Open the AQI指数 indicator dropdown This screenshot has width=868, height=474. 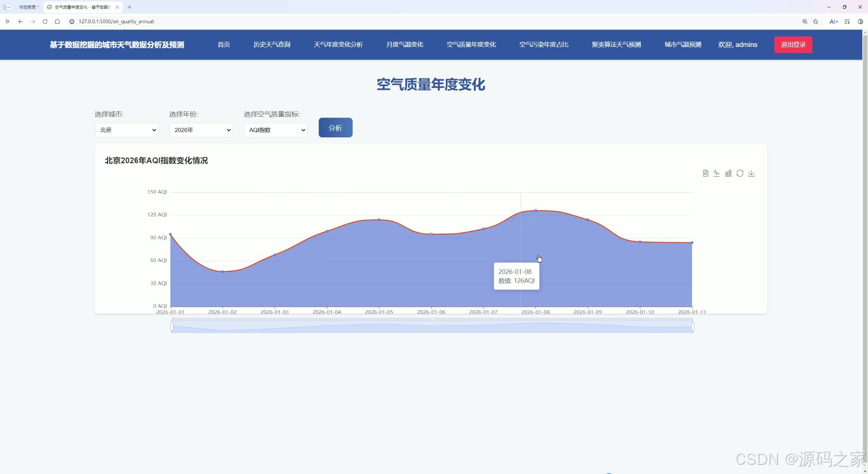[276, 130]
